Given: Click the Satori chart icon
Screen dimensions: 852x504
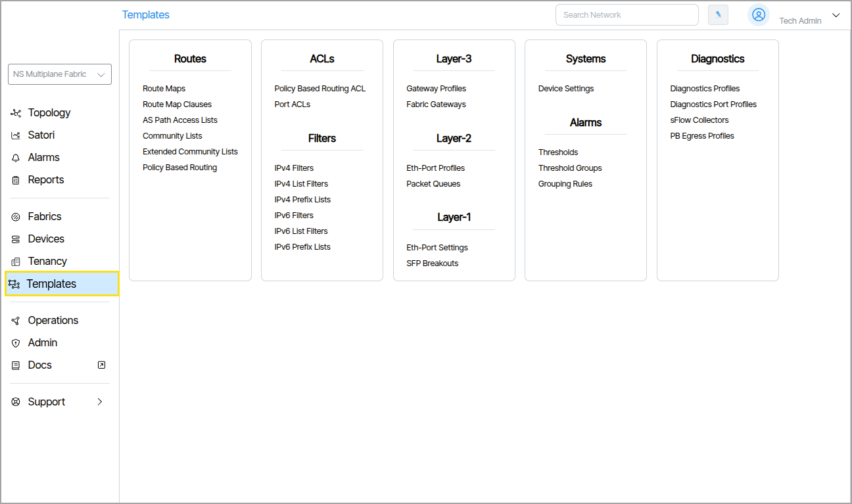Looking at the screenshot, I should [16, 135].
